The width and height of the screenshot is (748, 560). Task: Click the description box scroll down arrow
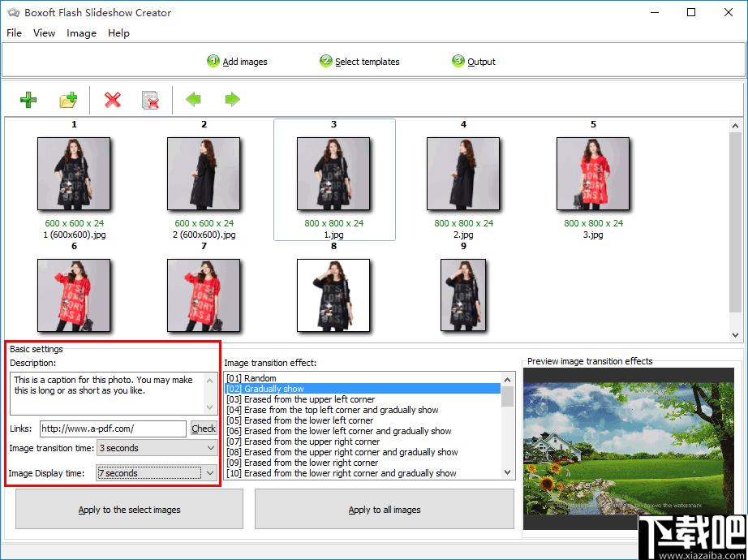point(210,407)
